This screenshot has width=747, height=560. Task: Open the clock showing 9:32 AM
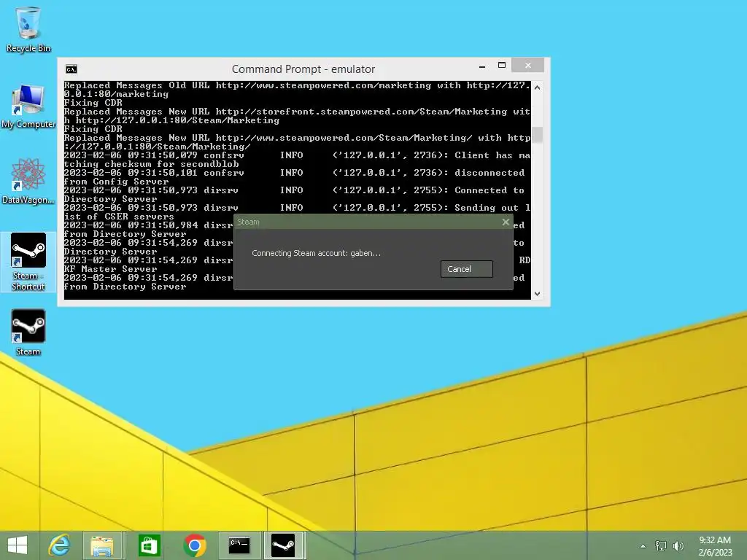[x=715, y=545]
